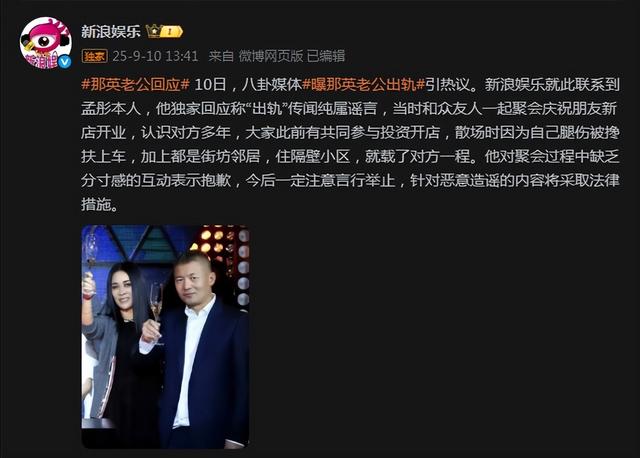This screenshot has height=458, width=640.
Task: Click the orange 独家 exclusive tag
Action: click(94, 56)
